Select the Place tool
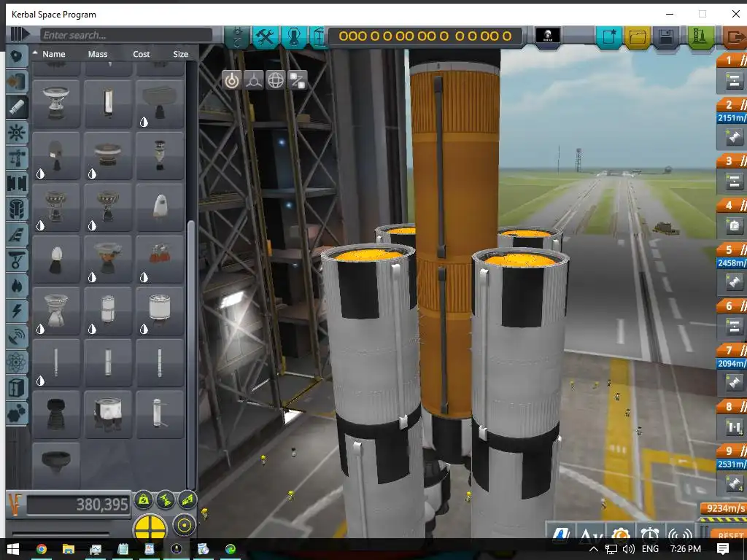 pyautogui.click(x=231, y=80)
